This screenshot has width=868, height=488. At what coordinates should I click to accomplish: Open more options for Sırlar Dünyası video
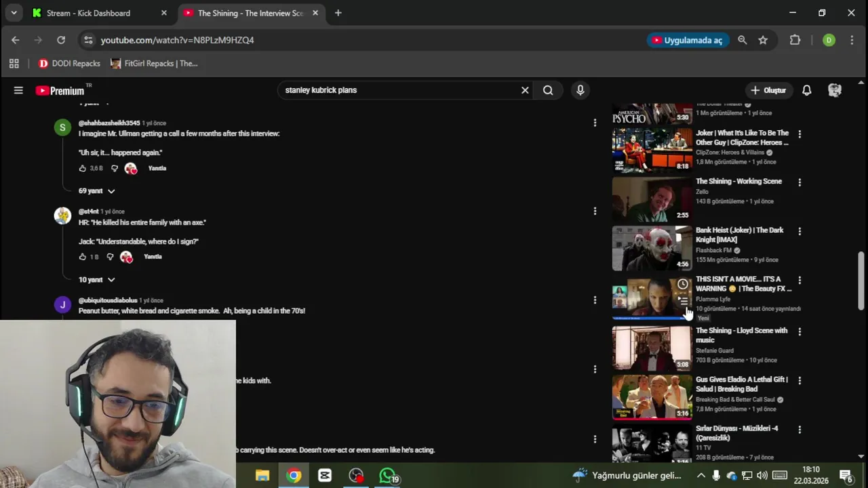click(x=800, y=429)
